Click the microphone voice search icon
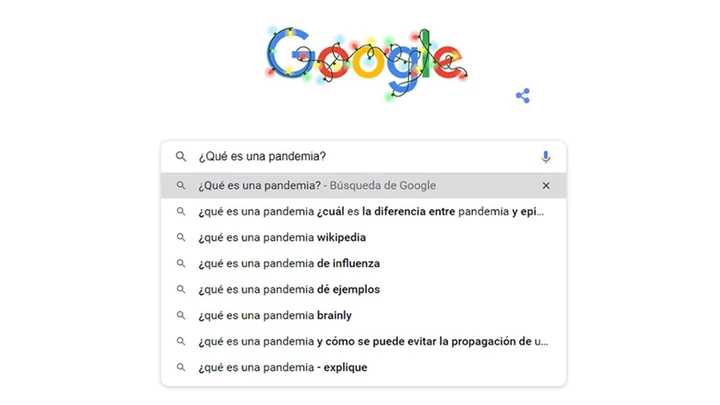The height and width of the screenshot is (405, 720). 545,157
